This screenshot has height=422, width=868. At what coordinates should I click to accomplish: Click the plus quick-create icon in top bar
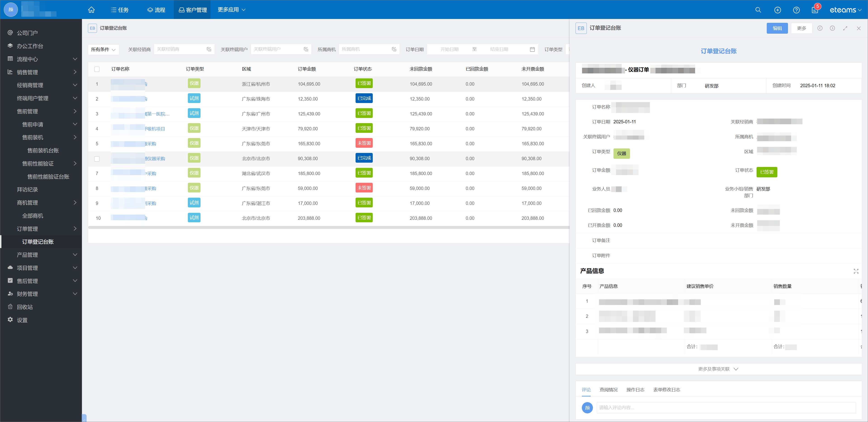click(777, 10)
